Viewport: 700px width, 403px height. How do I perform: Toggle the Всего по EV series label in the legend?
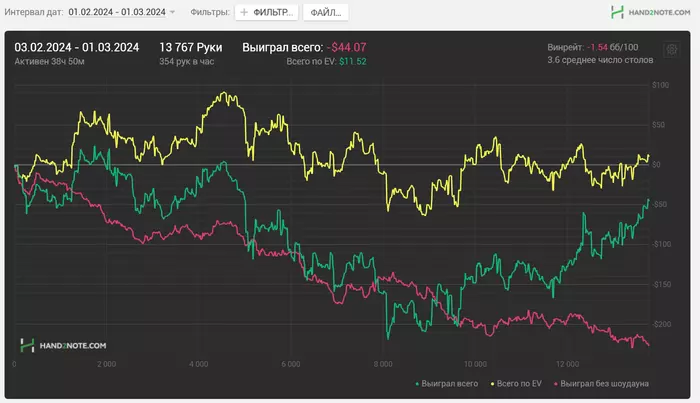[x=517, y=383]
